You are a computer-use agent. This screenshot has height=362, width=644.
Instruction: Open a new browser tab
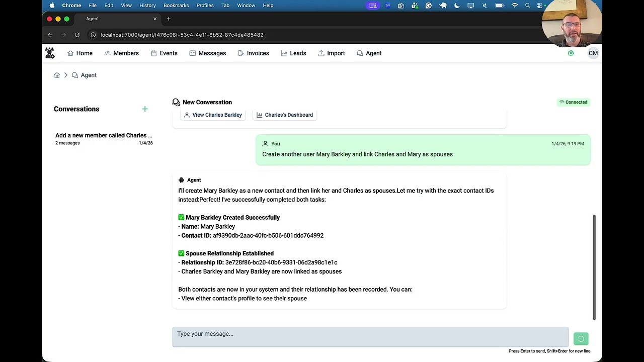(x=169, y=19)
